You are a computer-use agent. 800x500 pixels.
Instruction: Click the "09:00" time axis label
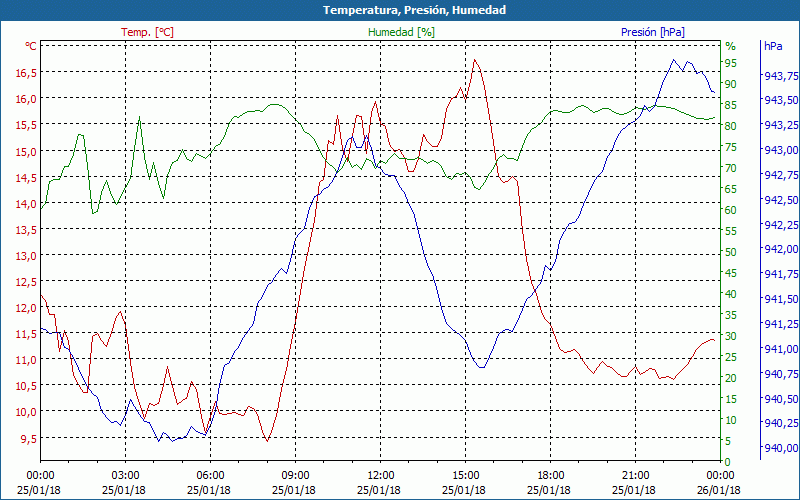point(295,476)
